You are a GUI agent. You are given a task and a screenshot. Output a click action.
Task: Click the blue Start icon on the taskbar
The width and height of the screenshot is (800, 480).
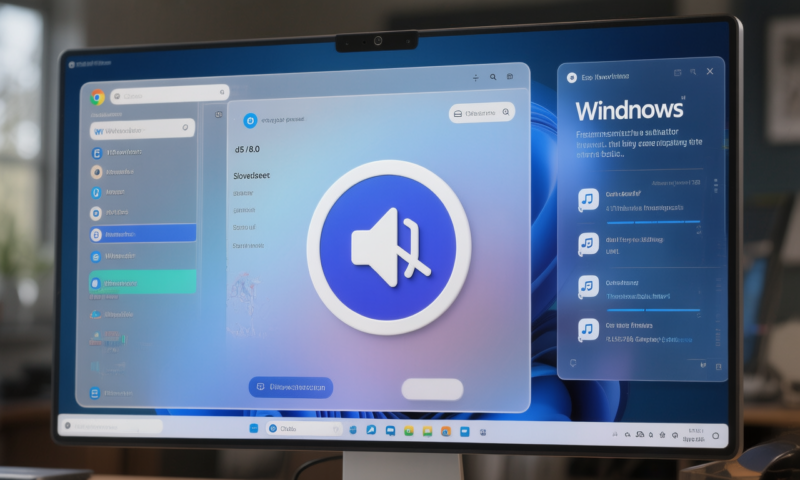click(254, 428)
